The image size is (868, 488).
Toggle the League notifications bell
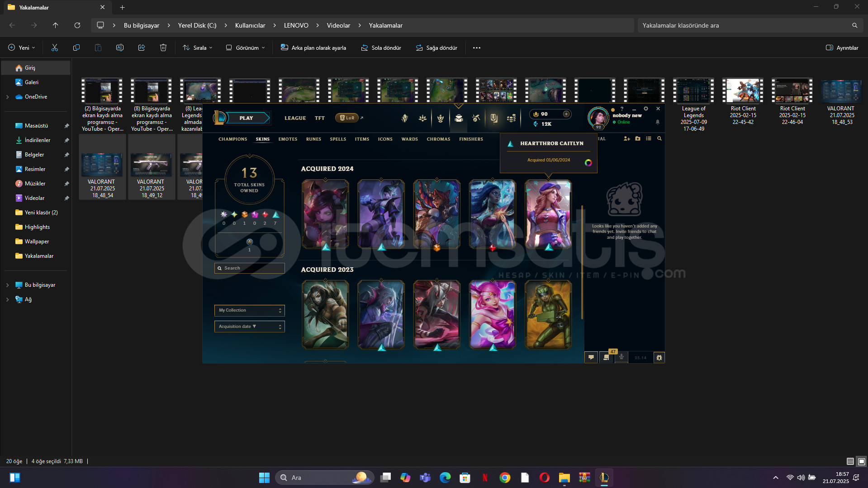coord(658,122)
